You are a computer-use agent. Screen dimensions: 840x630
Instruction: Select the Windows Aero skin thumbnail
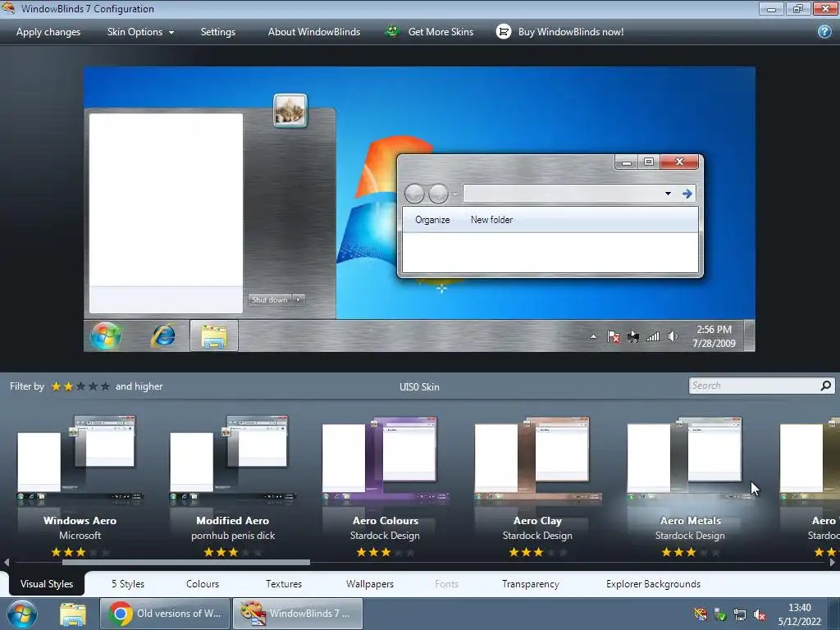pyautogui.click(x=80, y=459)
